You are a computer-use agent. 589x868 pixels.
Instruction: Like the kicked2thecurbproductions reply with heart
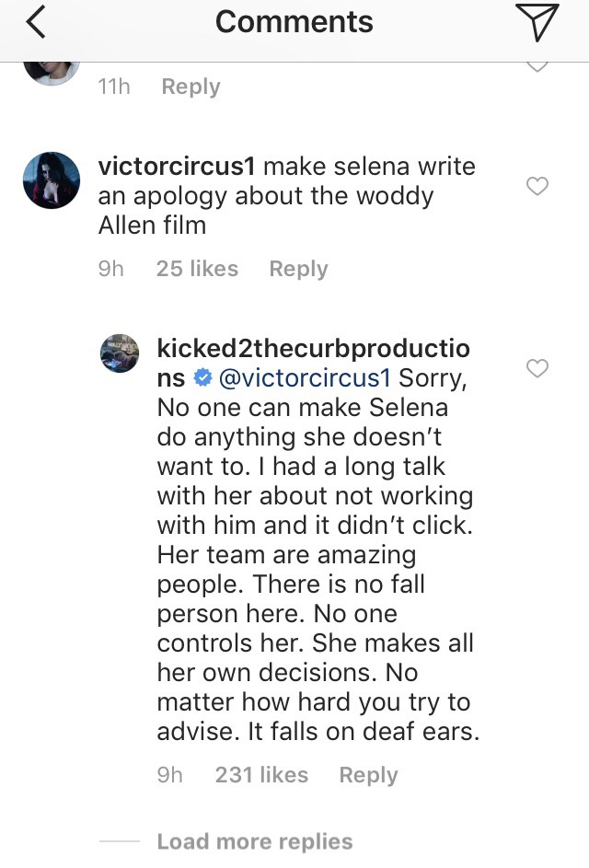click(537, 369)
